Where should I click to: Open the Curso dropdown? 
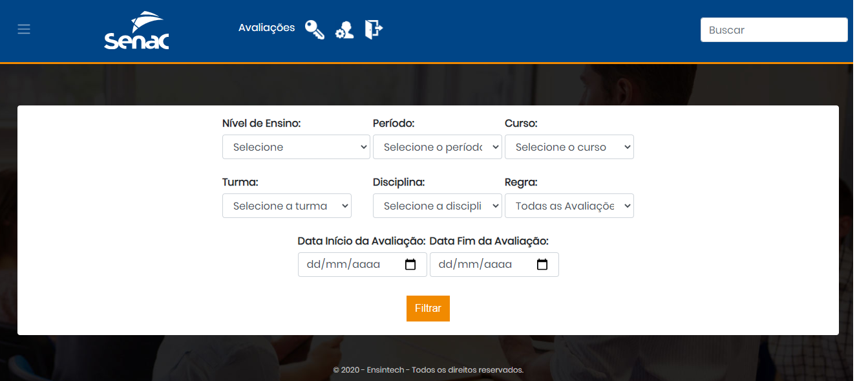tap(569, 147)
